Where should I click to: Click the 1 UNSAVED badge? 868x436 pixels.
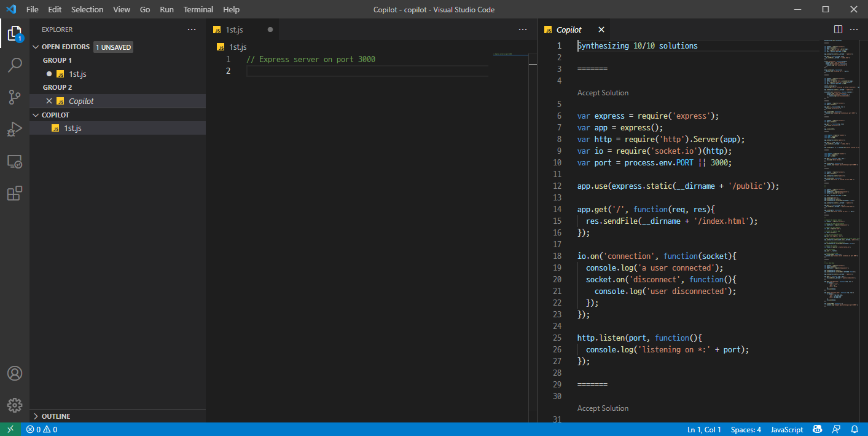pos(113,47)
